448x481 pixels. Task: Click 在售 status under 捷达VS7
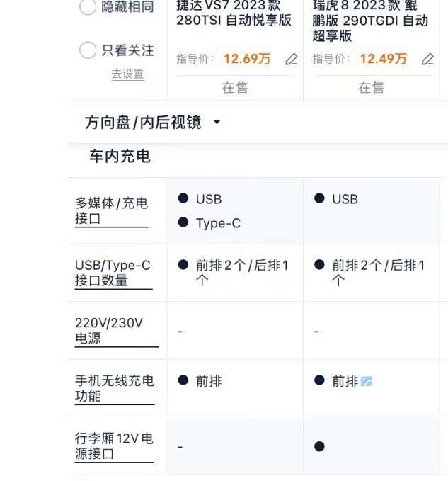235,87
